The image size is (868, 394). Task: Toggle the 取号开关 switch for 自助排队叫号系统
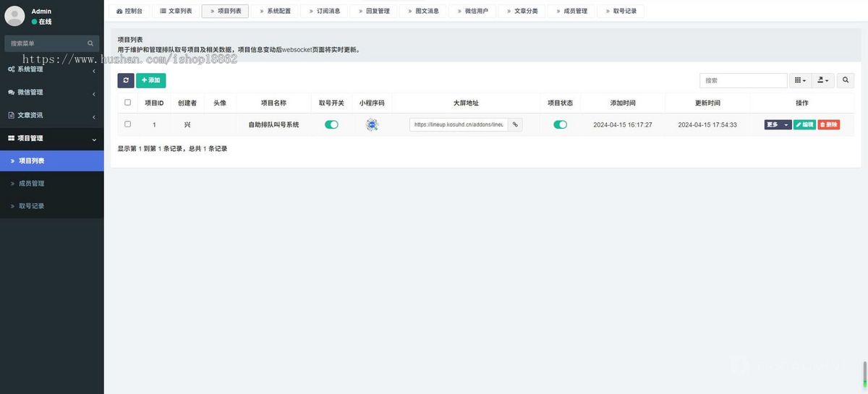pos(331,124)
